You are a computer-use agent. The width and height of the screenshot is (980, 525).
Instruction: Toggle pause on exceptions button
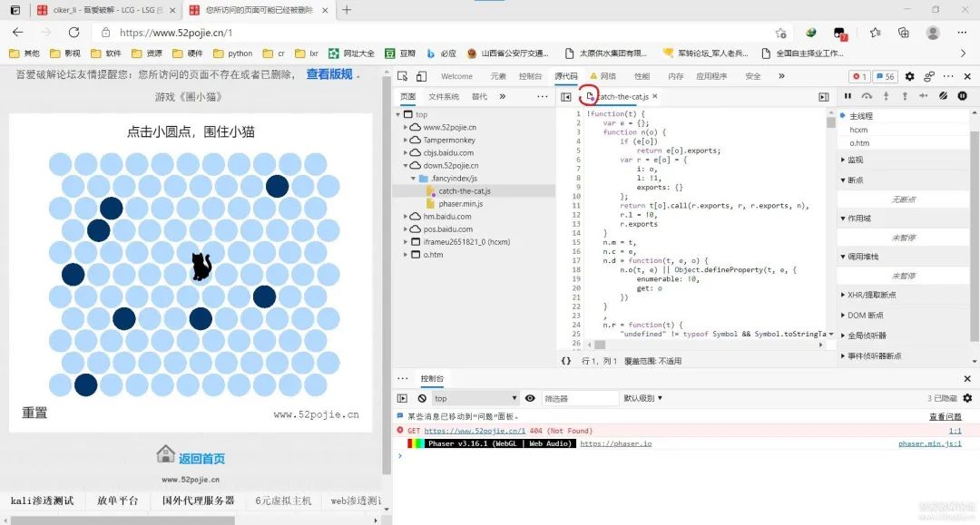961,96
